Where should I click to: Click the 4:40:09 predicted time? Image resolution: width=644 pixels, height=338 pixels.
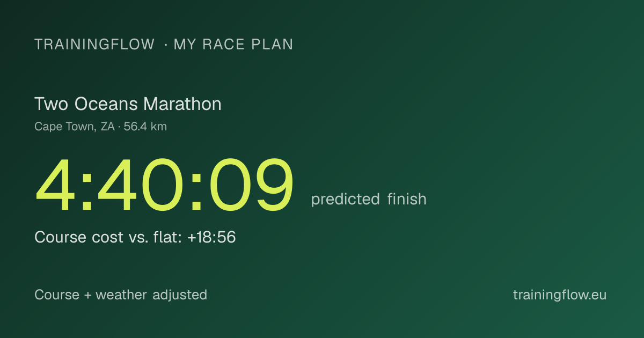tap(165, 186)
